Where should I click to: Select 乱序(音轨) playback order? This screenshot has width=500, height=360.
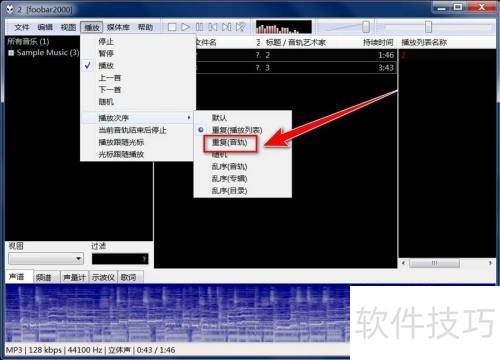[243, 167]
